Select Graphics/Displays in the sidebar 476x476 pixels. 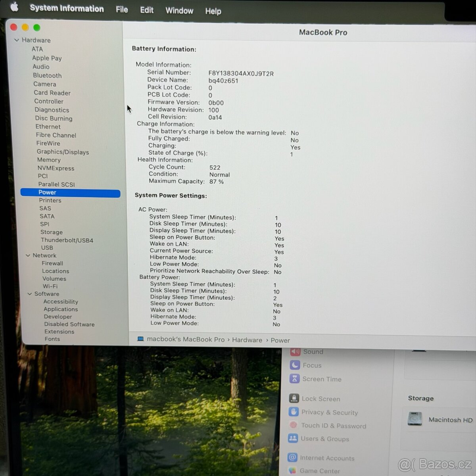(63, 152)
